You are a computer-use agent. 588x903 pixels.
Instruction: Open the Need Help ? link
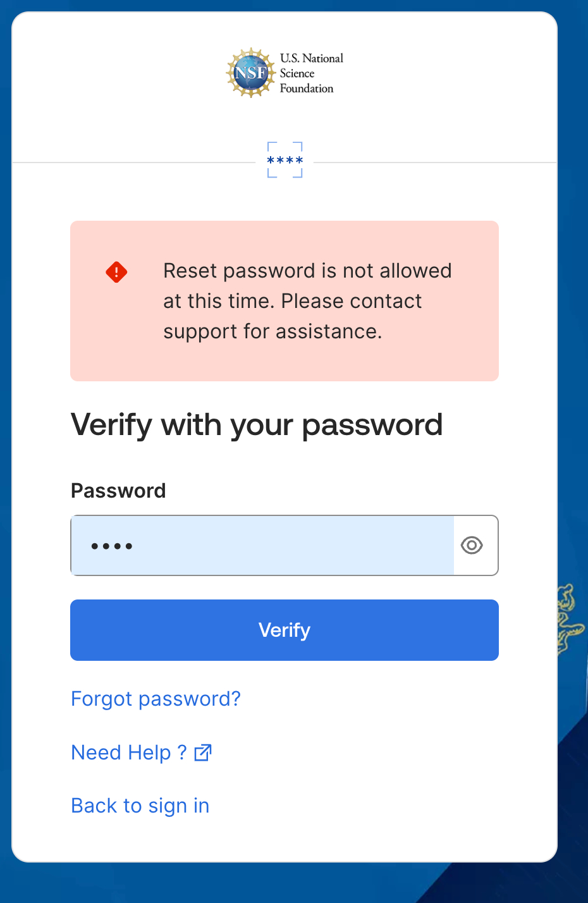(129, 752)
